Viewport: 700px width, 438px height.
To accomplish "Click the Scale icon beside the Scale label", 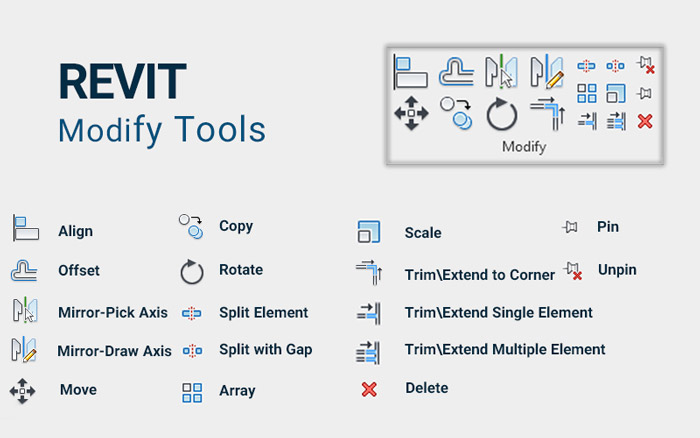I will pyautogui.click(x=369, y=232).
